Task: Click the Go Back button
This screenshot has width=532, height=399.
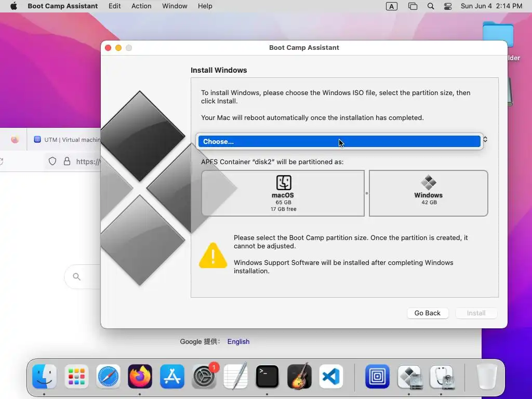Action: point(428,313)
